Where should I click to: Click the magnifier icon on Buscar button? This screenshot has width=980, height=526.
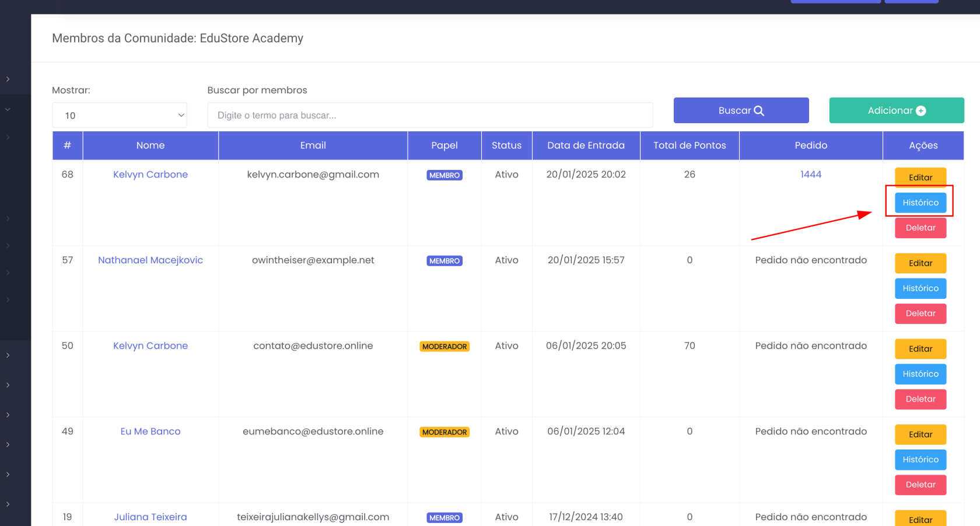[x=758, y=111]
